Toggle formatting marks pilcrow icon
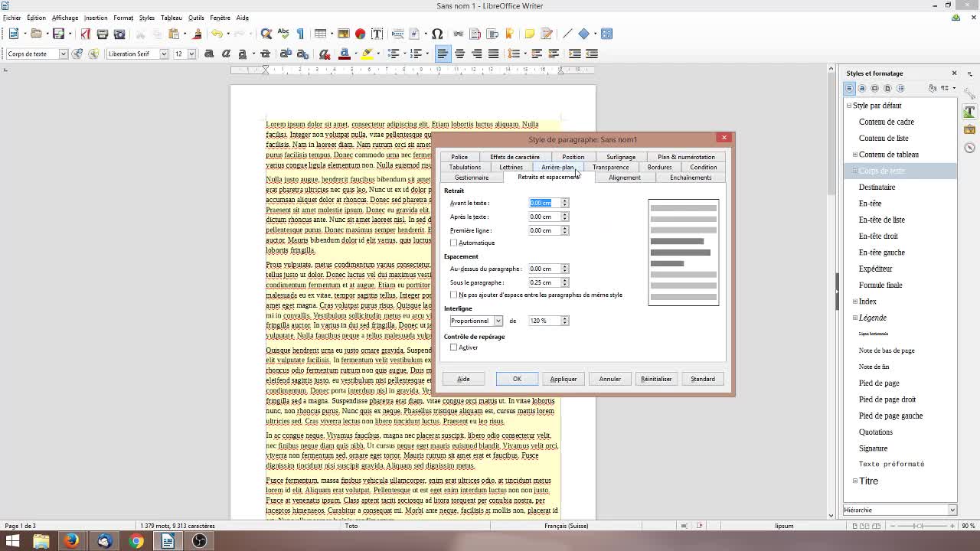980x551 pixels. coord(300,34)
